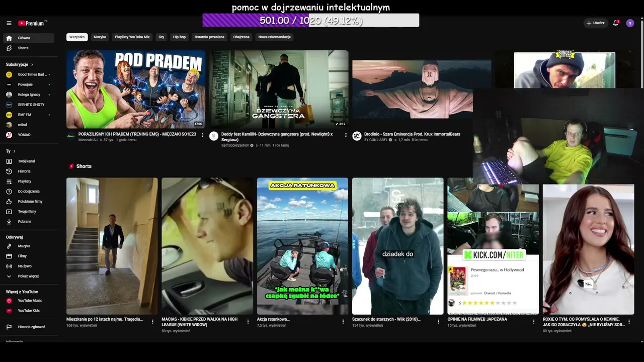
Task: Expand the Subskrypcje section chevron
Action: [32, 65]
